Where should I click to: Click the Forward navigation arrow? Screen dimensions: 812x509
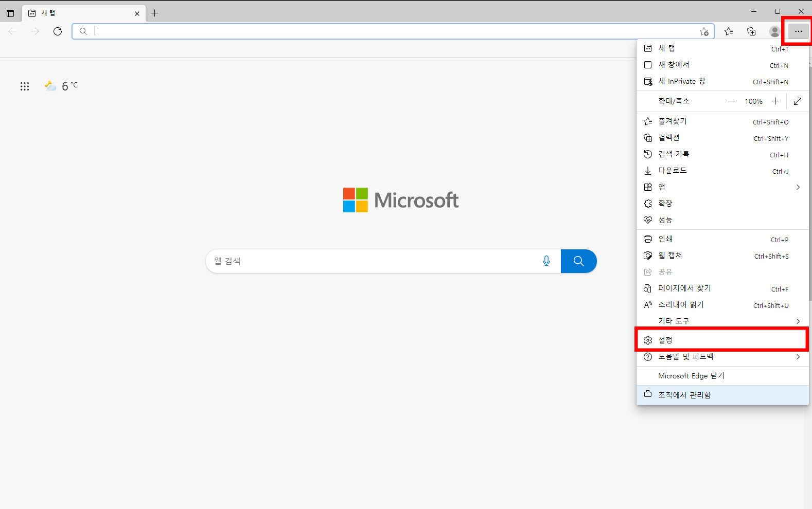click(x=35, y=31)
